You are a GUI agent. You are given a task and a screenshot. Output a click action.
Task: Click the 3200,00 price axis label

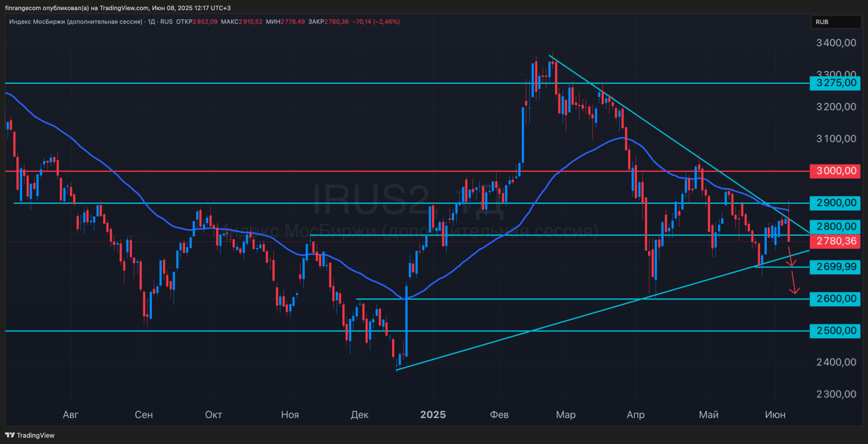tap(836, 107)
